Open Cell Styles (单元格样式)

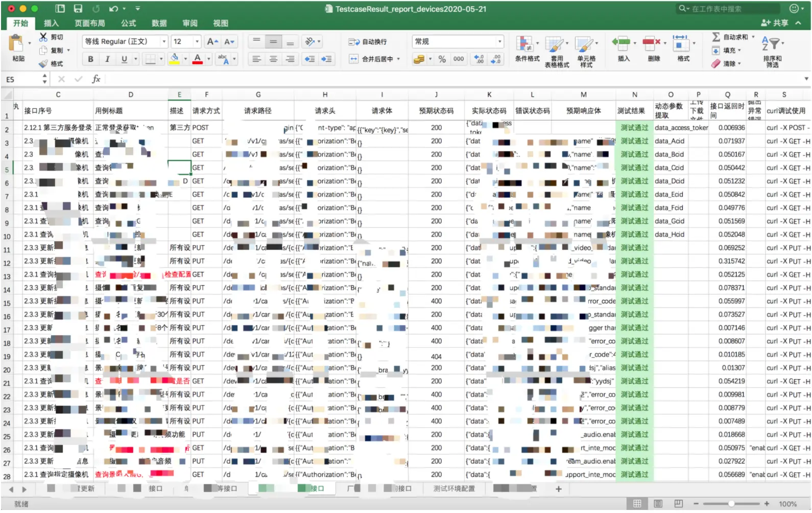coord(586,51)
